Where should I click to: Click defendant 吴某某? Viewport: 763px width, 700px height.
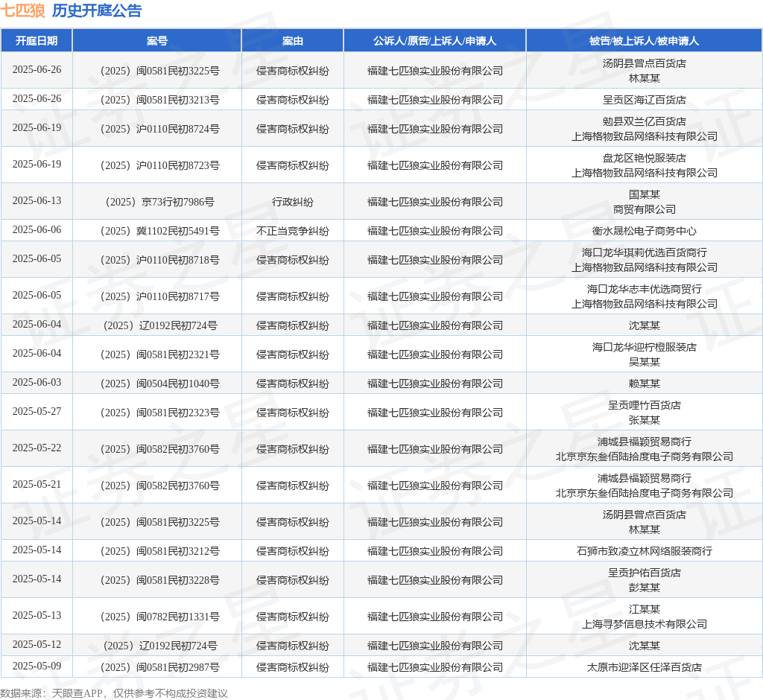[x=645, y=362]
